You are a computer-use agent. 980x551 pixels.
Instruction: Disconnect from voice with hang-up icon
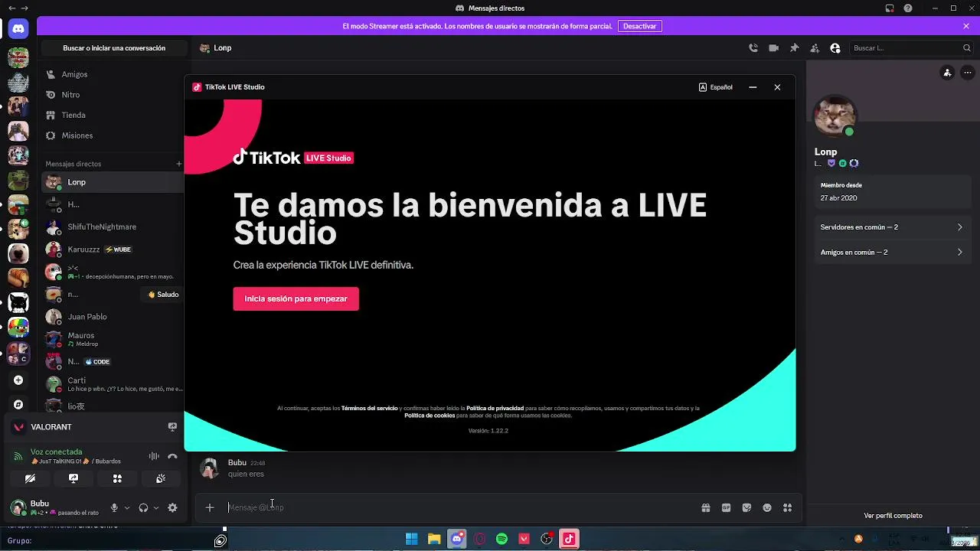point(172,456)
